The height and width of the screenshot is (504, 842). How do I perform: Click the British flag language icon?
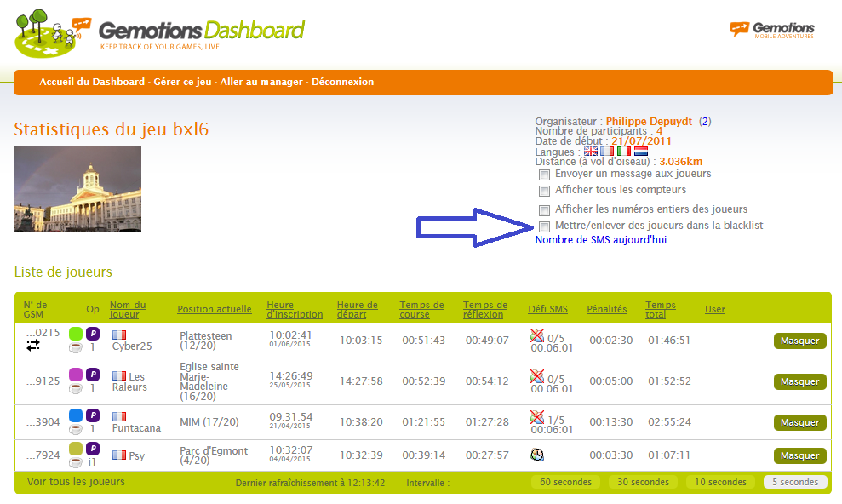pos(591,151)
